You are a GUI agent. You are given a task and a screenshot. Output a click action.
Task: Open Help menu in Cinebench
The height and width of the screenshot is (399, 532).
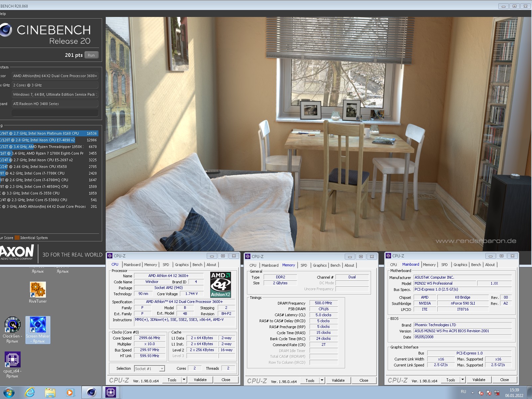(x=3, y=14)
